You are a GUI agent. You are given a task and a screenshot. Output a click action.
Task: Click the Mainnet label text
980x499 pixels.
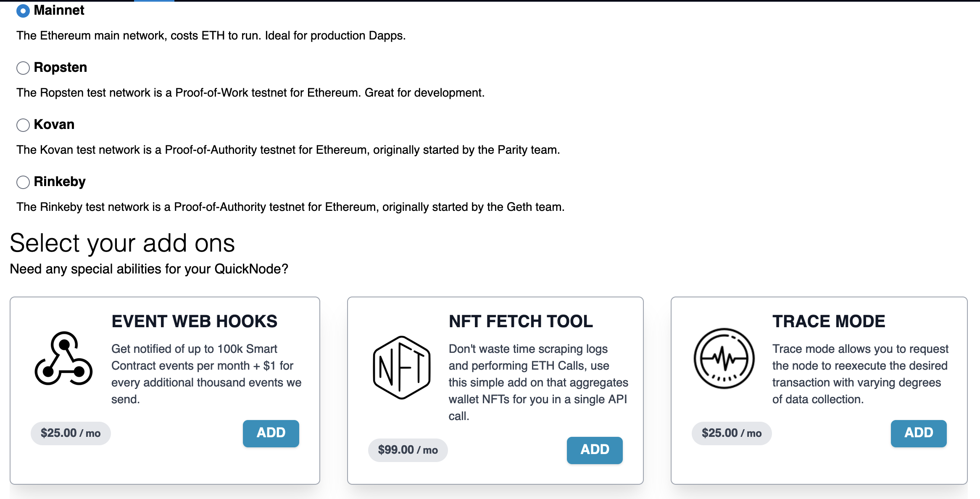(59, 10)
